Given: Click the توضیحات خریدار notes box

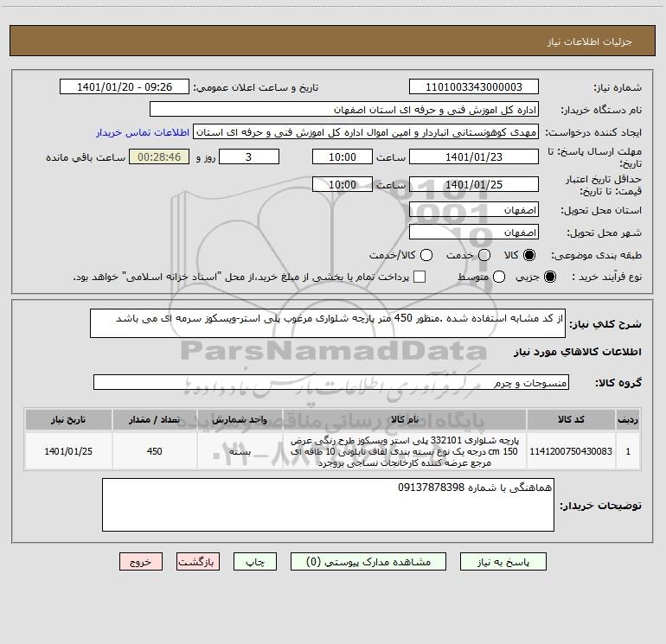Looking at the screenshot, I should click(328, 505).
